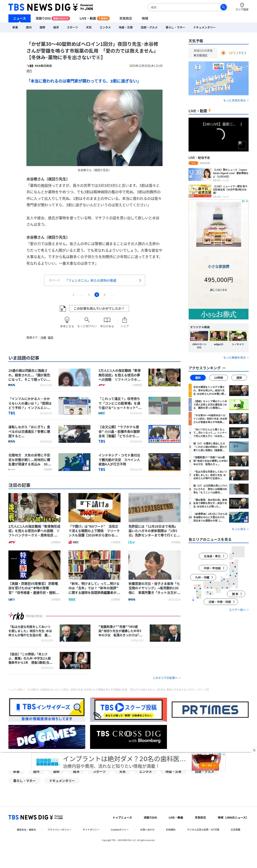
Task: Open エリア一覧へ link
Action: 239,609
